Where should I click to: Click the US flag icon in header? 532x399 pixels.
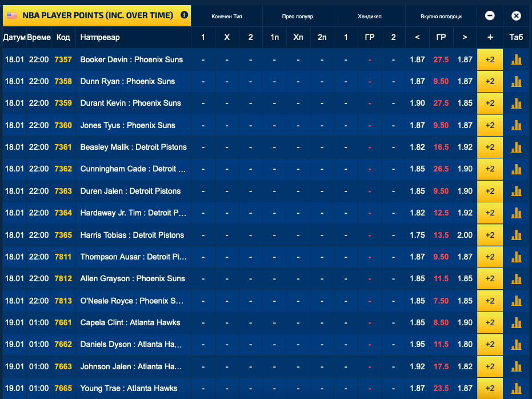point(12,15)
